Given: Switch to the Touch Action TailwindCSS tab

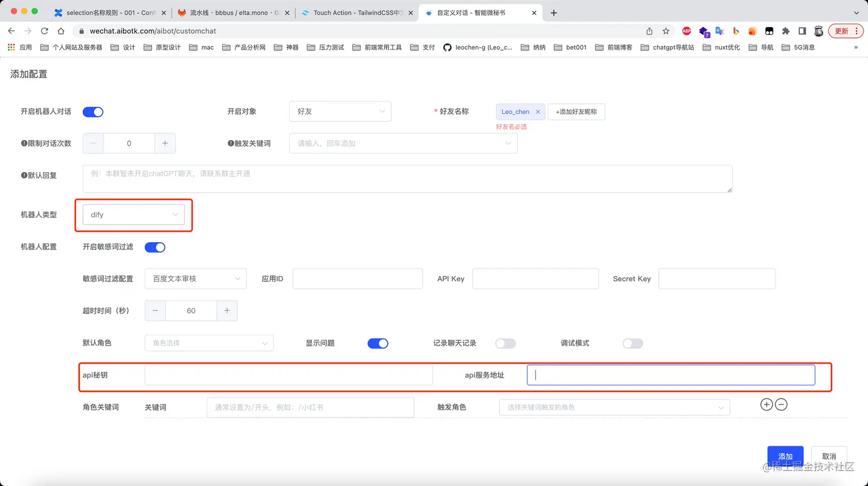Looking at the screenshot, I should (357, 13).
